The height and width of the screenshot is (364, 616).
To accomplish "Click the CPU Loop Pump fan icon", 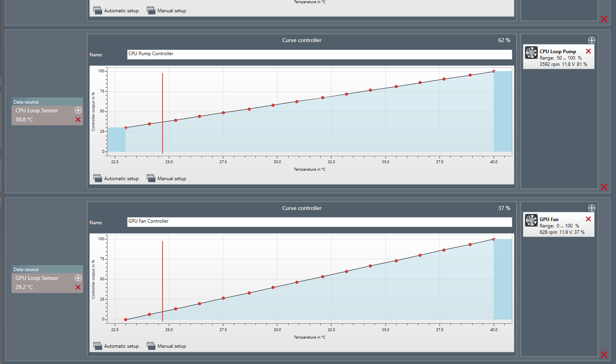I will click(531, 52).
